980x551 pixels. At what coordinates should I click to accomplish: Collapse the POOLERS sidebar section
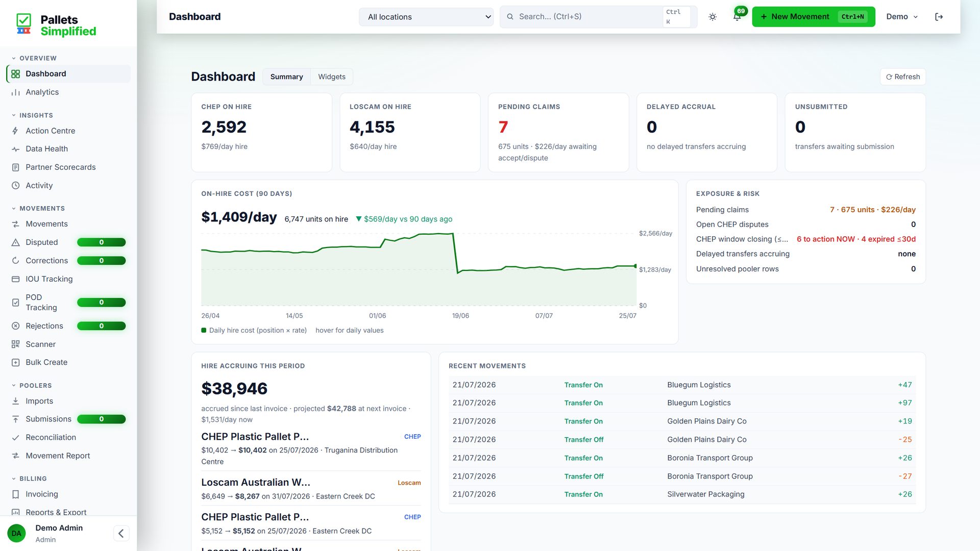click(32, 386)
